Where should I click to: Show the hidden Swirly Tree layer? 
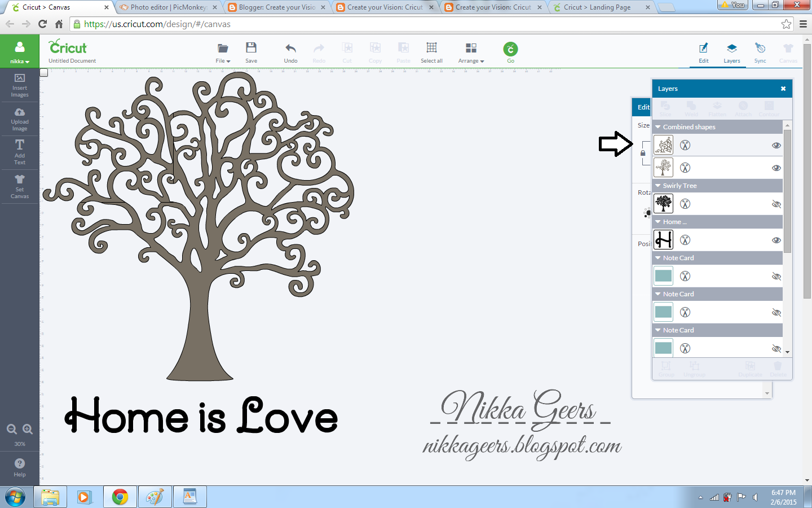pyautogui.click(x=776, y=204)
